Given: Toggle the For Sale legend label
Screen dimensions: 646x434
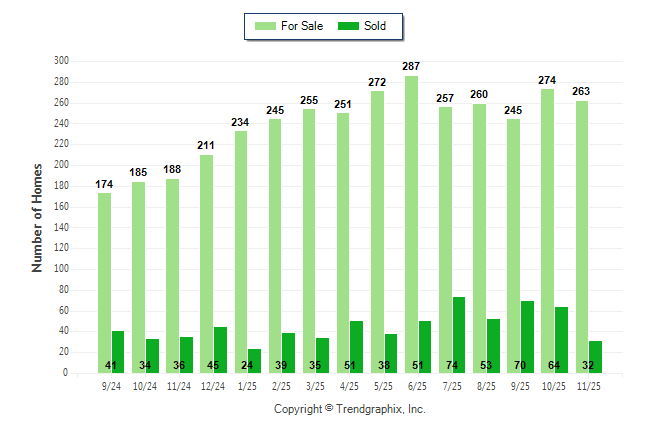Looking at the screenshot, I should click(303, 26).
